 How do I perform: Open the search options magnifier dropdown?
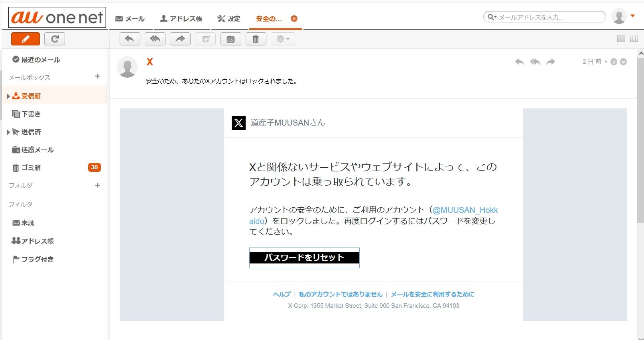coord(492,17)
